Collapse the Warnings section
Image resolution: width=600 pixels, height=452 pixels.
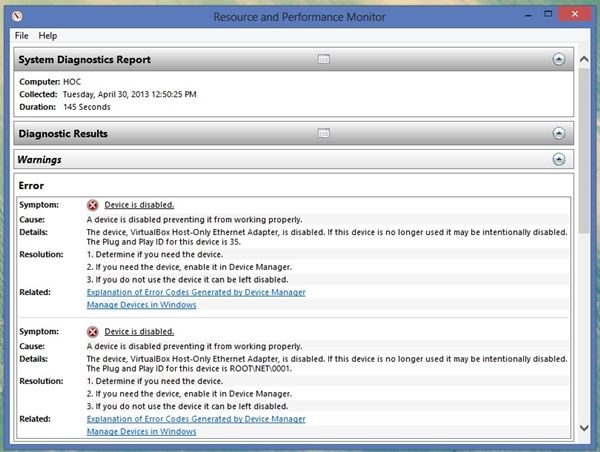pyautogui.click(x=559, y=159)
